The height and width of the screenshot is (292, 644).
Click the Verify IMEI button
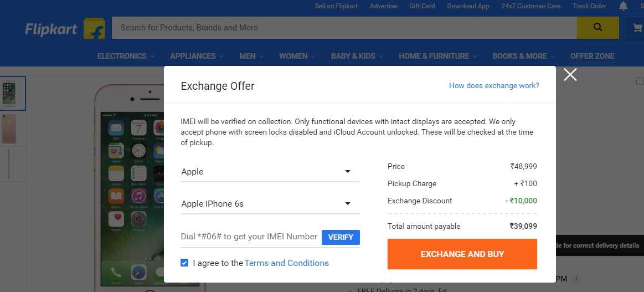pos(341,237)
